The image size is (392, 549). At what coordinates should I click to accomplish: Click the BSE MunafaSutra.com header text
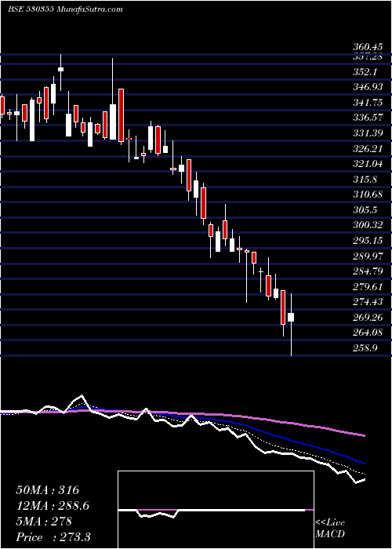(x=65, y=9)
